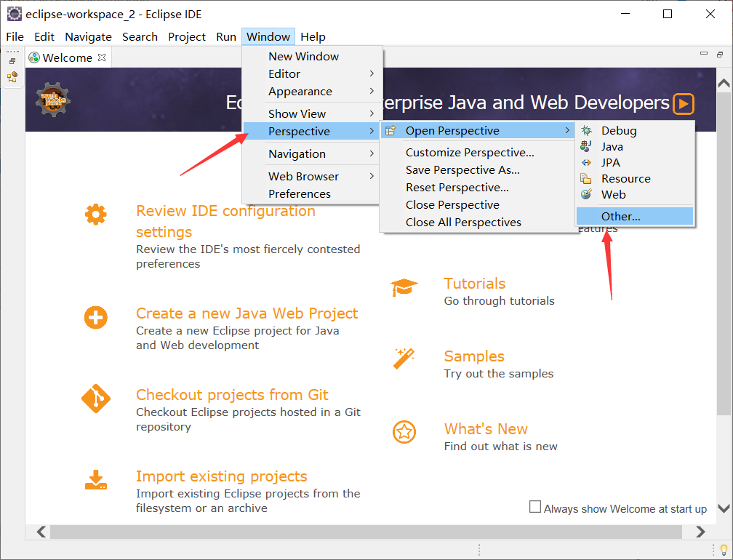Image resolution: width=733 pixels, height=560 pixels.
Task: Open the Debug perspective
Action: 635,130
